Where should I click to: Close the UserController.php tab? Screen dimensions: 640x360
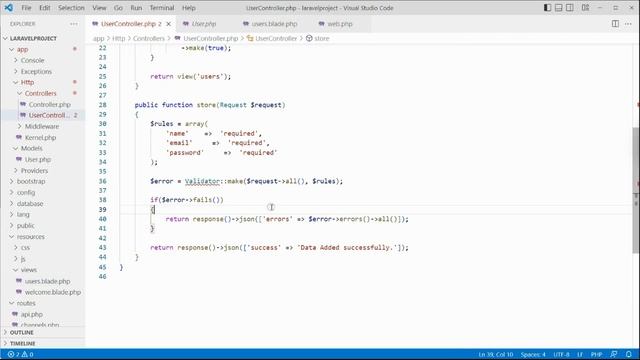pyautogui.click(x=168, y=24)
